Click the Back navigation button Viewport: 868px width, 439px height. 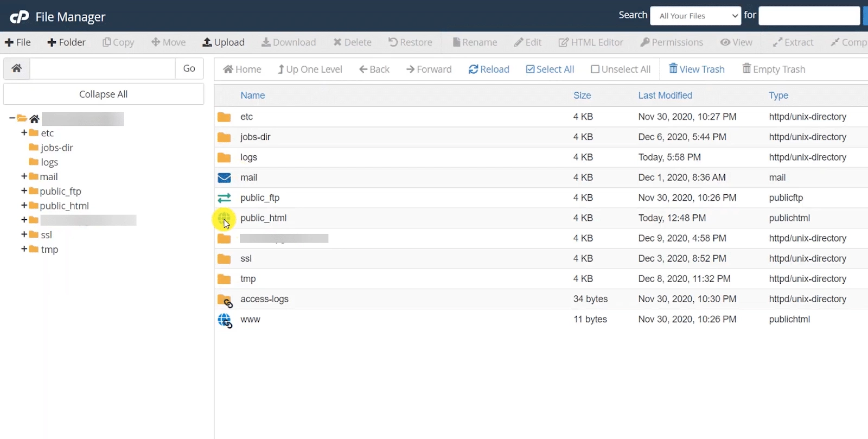[x=374, y=69]
